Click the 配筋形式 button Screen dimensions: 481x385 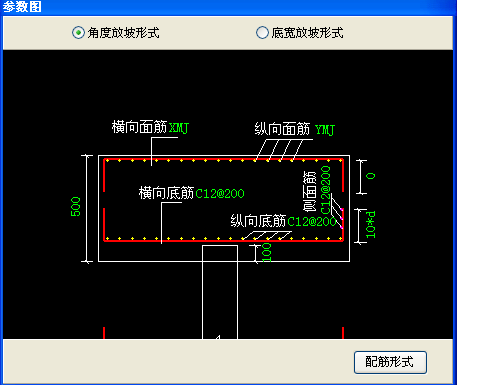click(x=390, y=362)
